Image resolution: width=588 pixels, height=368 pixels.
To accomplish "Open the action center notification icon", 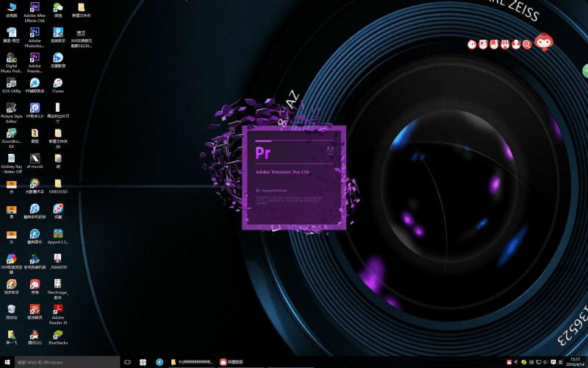I will click(x=553, y=362).
